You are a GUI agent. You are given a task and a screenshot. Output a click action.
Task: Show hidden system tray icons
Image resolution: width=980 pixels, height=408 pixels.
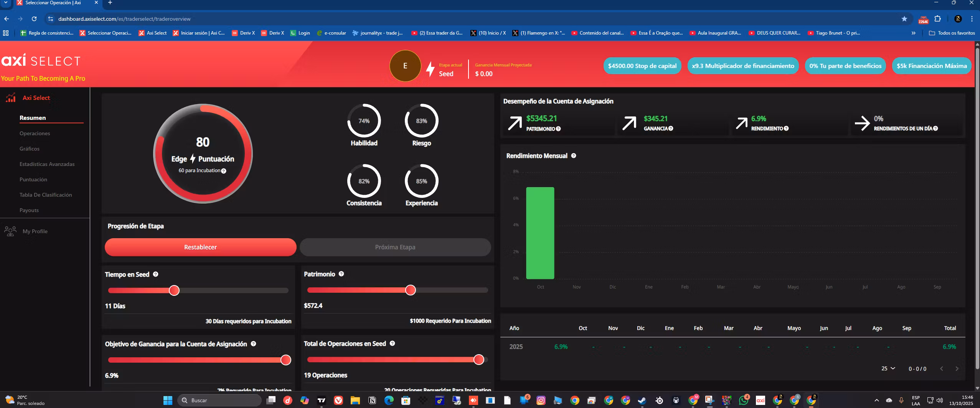pos(876,400)
